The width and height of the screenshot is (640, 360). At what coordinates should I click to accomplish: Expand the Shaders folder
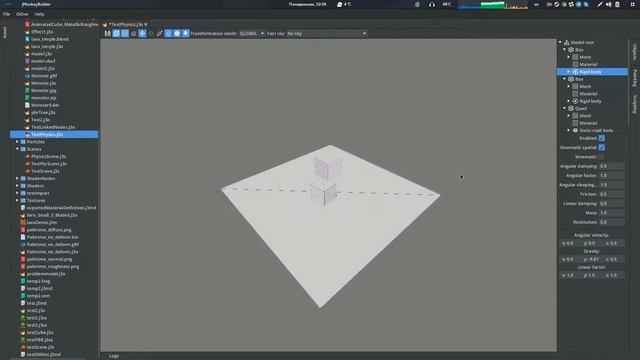click(x=17, y=186)
